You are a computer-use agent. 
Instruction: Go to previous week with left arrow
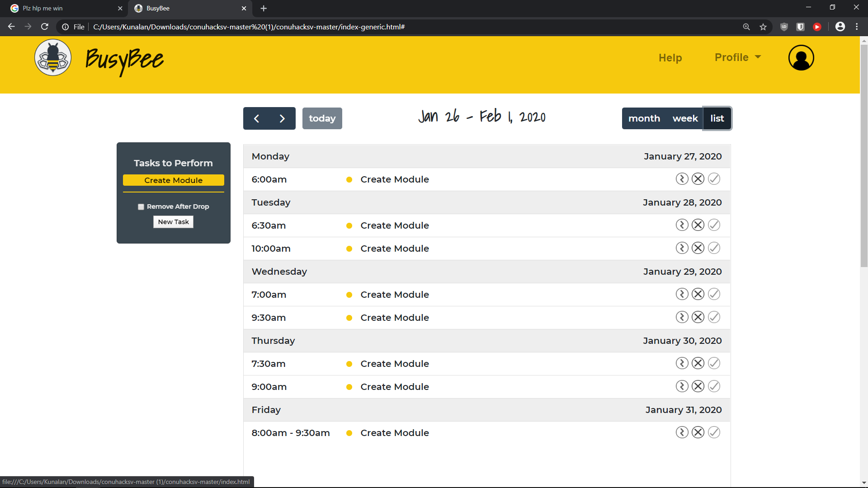point(256,118)
